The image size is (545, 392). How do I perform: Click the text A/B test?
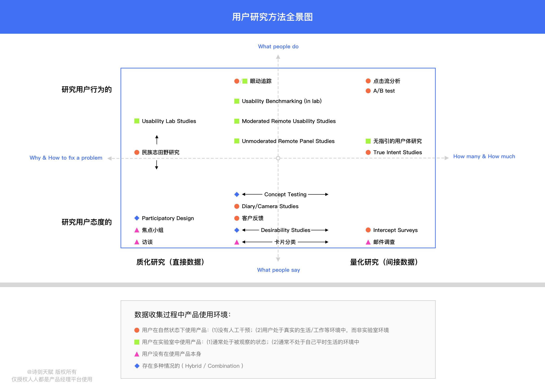[x=384, y=91]
